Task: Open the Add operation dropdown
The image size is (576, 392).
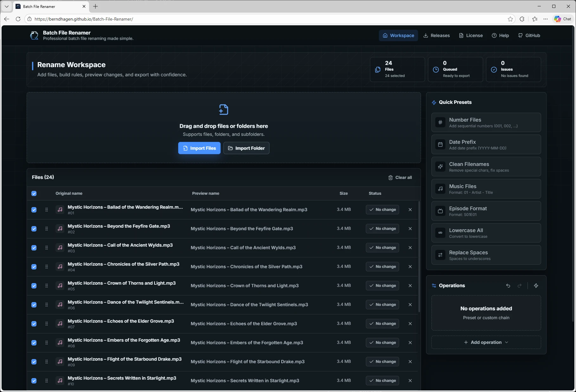Action: pyautogui.click(x=486, y=342)
